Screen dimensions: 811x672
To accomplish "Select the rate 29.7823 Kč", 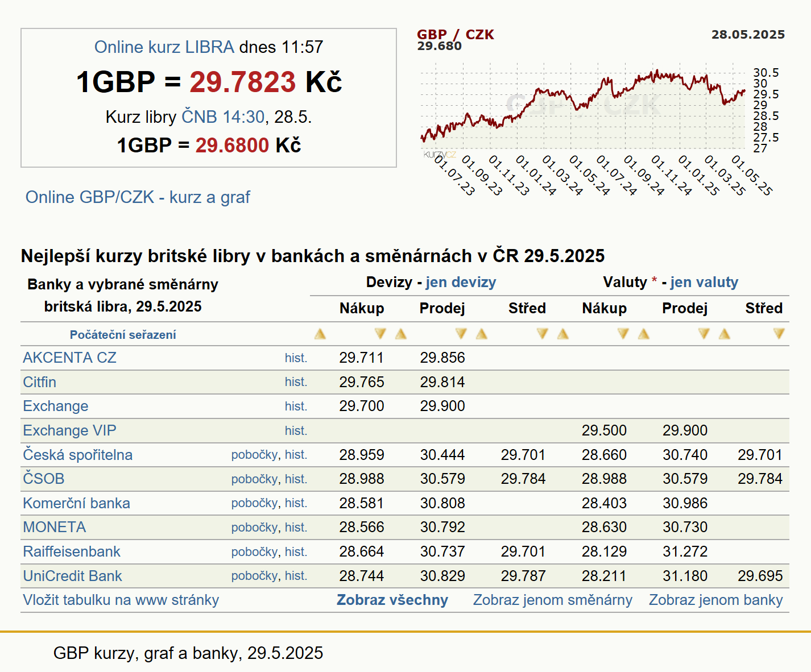I will (266, 82).
